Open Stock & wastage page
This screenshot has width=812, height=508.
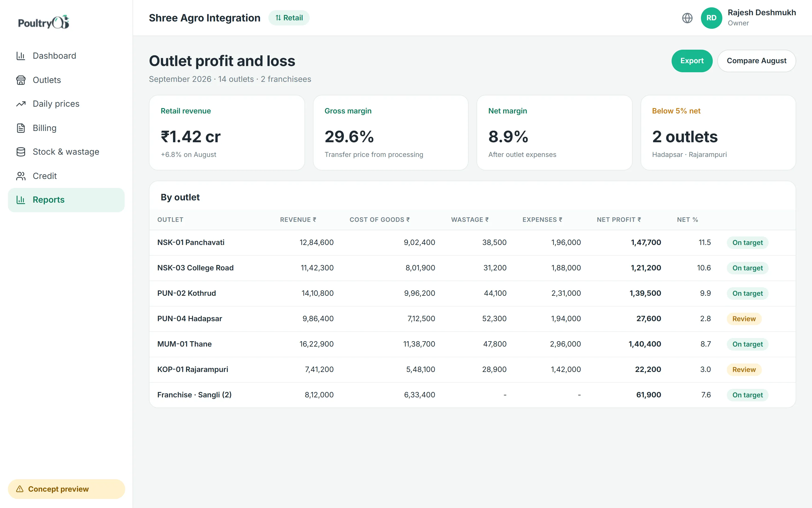click(x=66, y=152)
